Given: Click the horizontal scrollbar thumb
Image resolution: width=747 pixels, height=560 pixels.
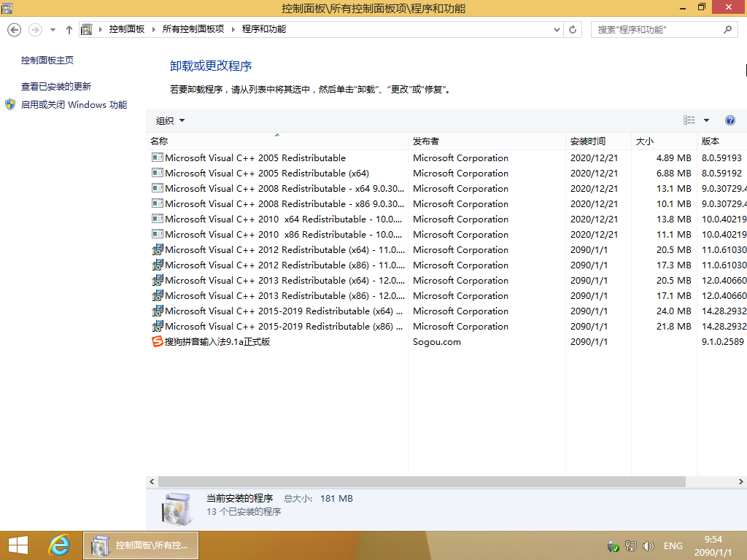Looking at the screenshot, I should [x=422, y=481].
